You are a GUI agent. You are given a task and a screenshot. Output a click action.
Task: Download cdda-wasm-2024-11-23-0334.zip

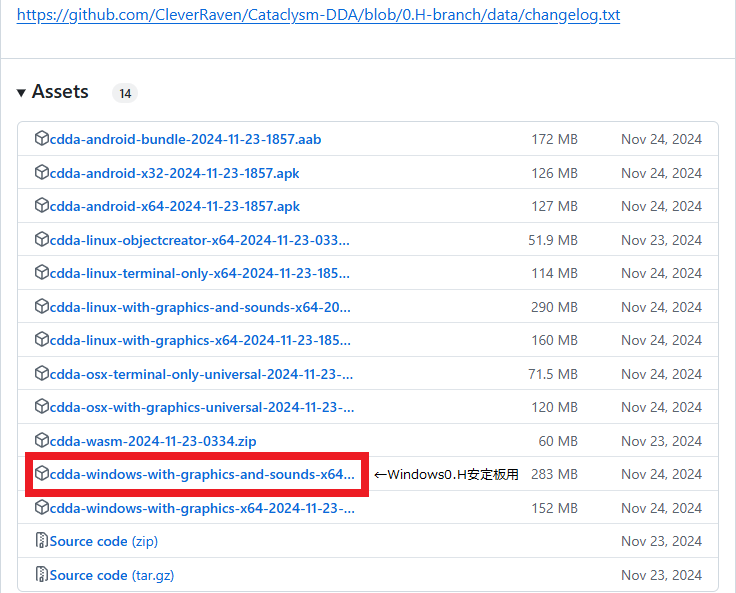[153, 441]
